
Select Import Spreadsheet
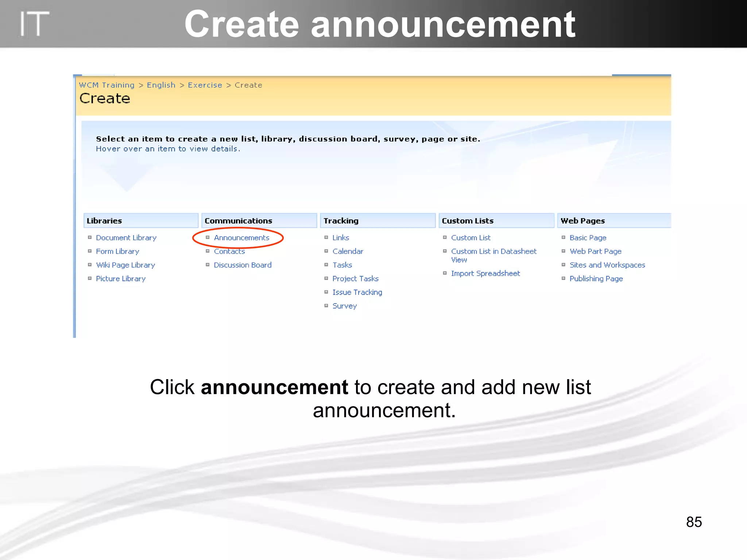click(485, 273)
